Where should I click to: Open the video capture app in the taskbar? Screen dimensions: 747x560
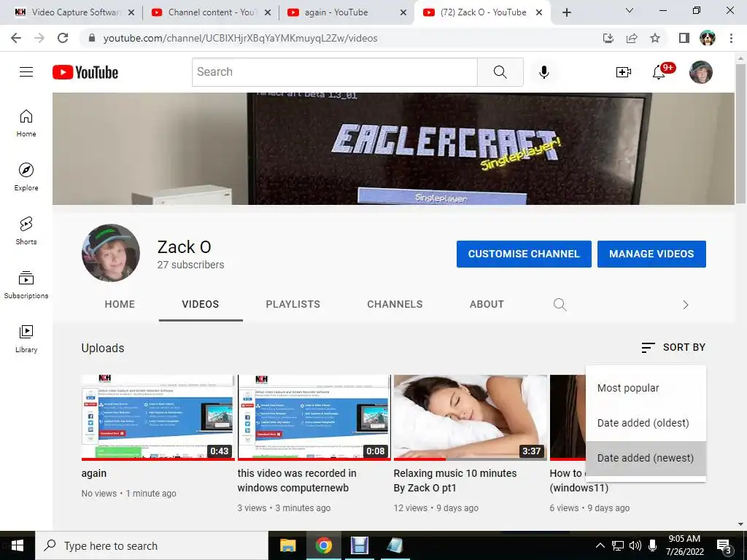(x=359, y=545)
